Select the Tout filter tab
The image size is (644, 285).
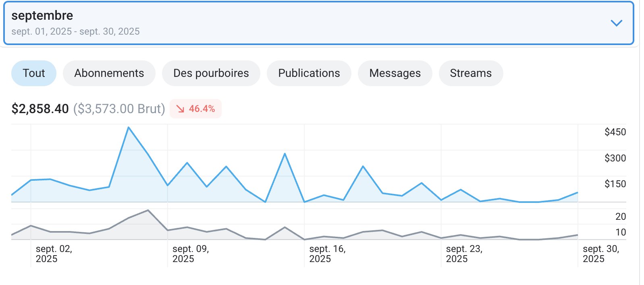pyautogui.click(x=34, y=73)
